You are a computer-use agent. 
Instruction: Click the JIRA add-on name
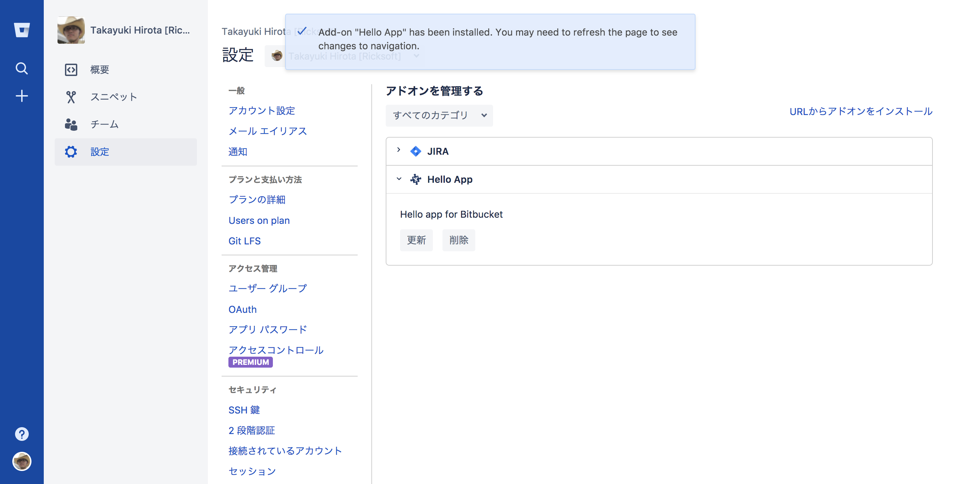click(438, 151)
